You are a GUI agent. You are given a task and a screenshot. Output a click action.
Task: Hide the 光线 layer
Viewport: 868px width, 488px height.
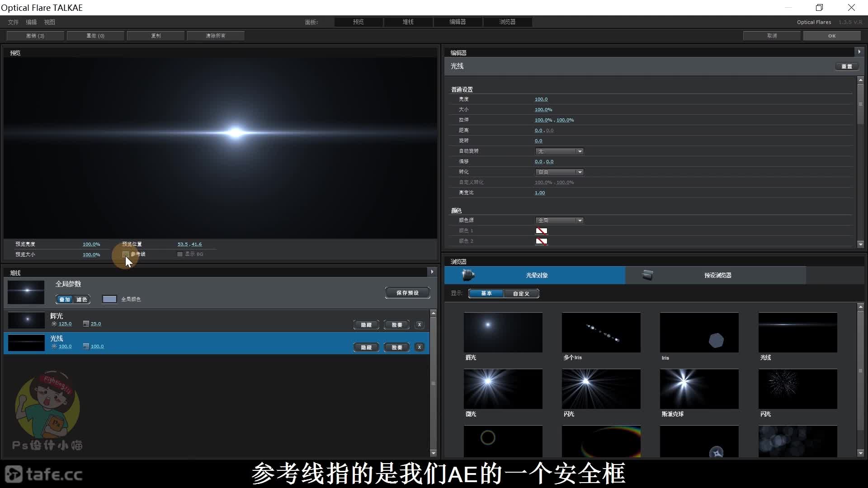coord(366,347)
